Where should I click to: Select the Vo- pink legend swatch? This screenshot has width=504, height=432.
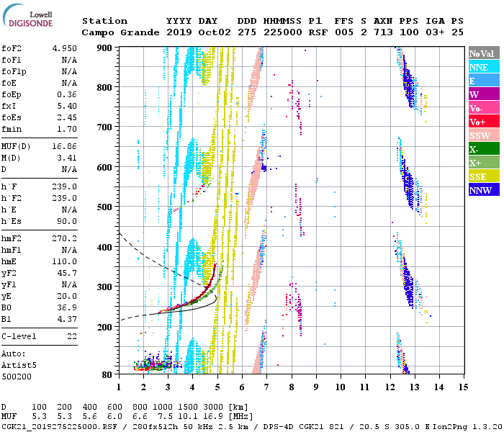[484, 108]
